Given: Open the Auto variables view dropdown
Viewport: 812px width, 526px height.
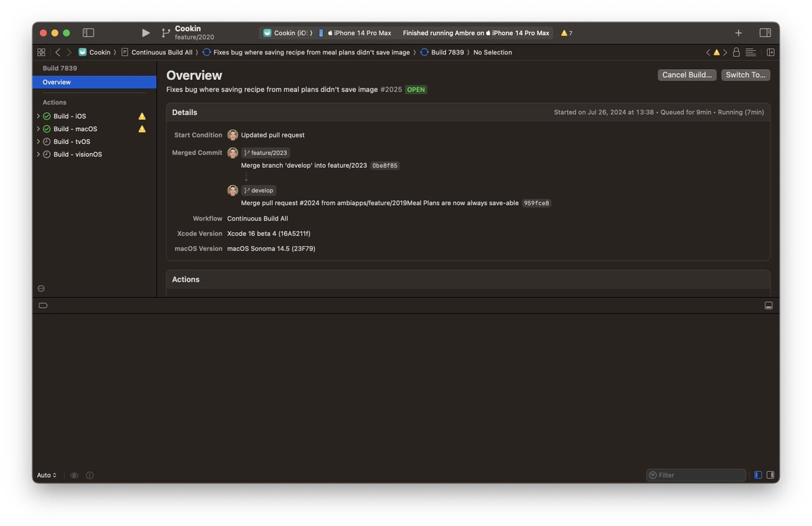Looking at the screenshot, I should coord(47,475).
